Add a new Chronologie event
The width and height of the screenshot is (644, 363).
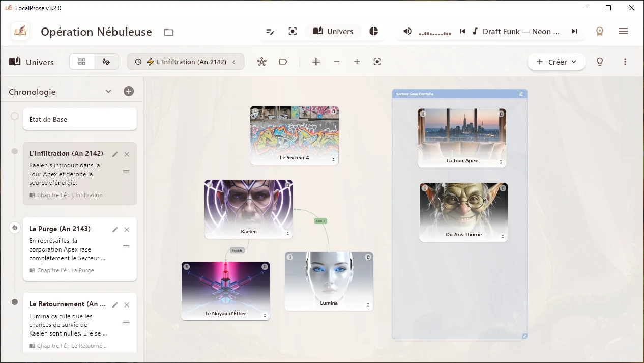pos(129,91)
